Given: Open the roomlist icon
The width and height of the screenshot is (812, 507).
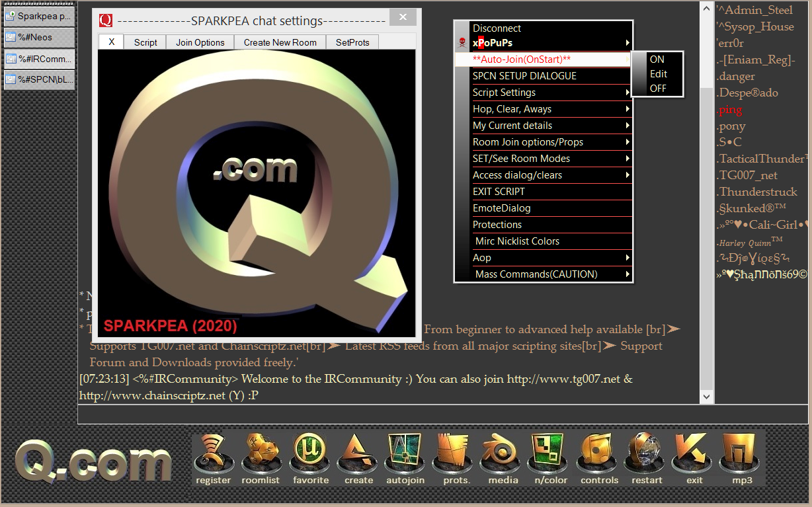Looking at the screenshot, I should pyautogui.click(x=261, y=459).
